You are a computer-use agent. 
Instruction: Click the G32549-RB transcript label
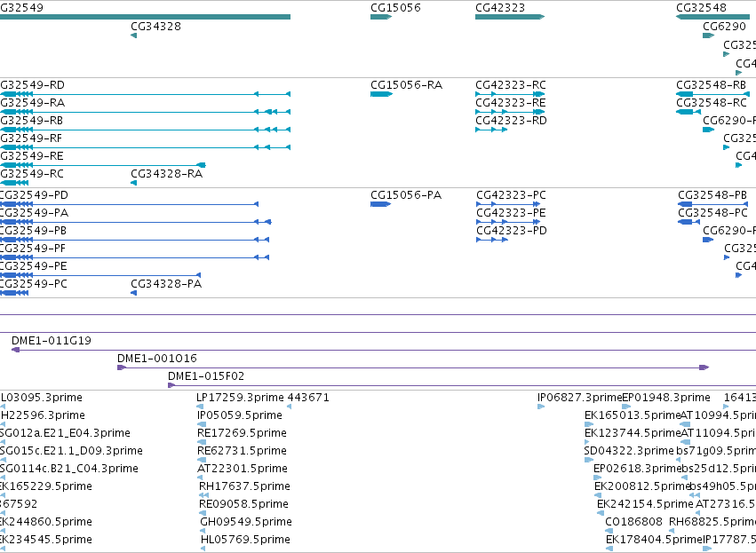31,121
